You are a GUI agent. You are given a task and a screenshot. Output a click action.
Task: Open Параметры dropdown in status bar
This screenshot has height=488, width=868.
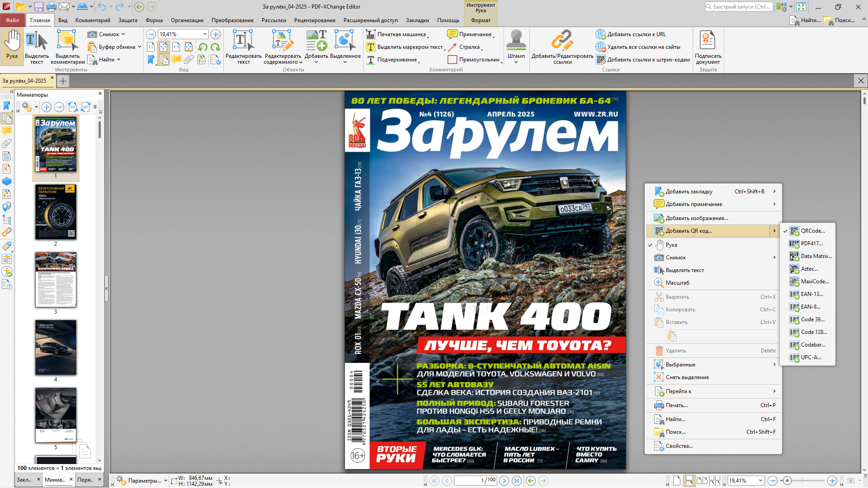[142, 481]
